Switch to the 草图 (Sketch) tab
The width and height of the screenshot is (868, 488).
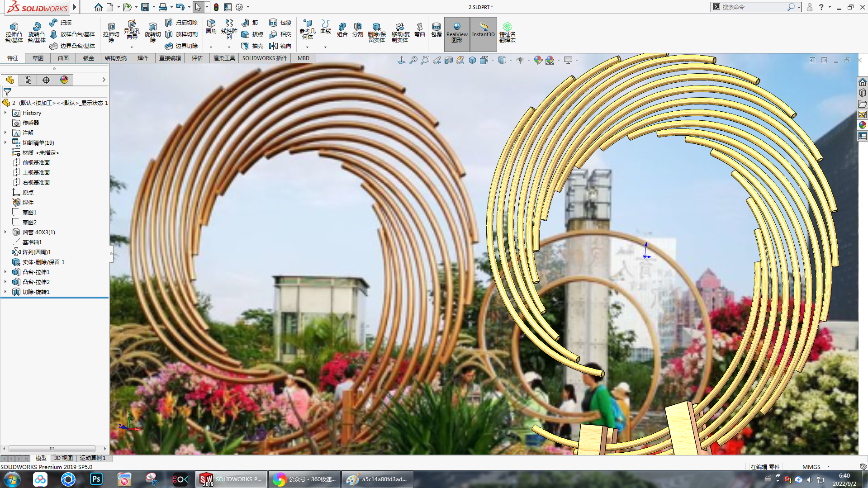tap(38, 58)
